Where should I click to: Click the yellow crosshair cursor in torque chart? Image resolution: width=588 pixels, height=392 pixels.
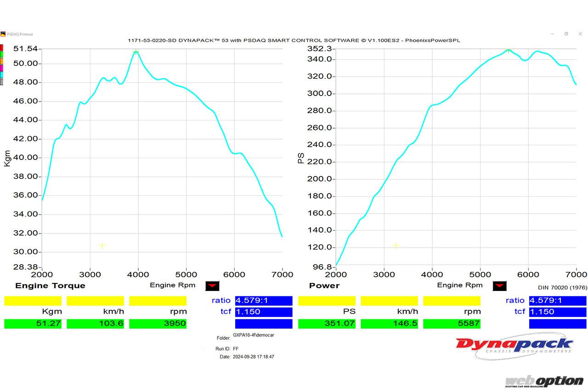pos(102,245)
